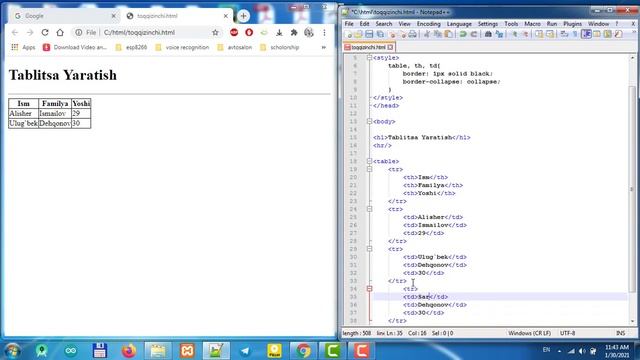Collapse the table fold marker on line 18
Viewport: 640px width, 360px height.
[369, 161]
